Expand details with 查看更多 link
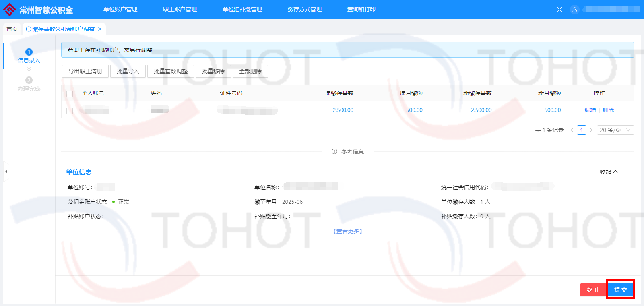The image size is (644, 306). [x=348, y=231]
